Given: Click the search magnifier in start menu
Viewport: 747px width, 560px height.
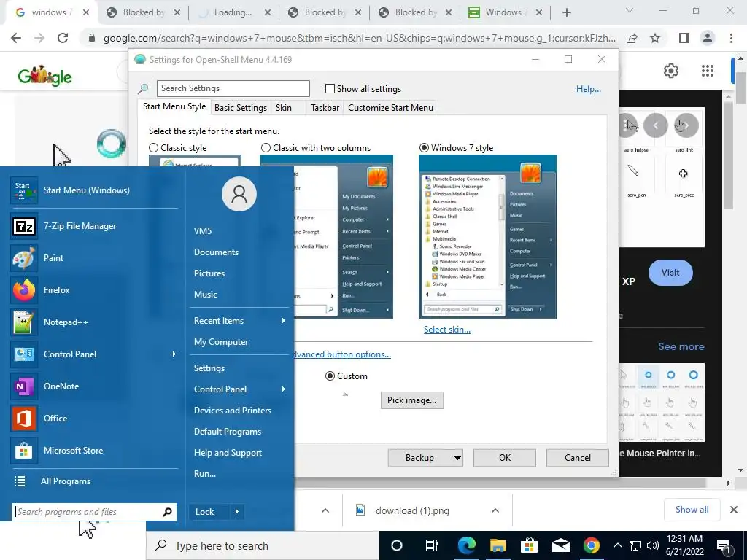Looking at the screenshot, I should coord(167,512).
